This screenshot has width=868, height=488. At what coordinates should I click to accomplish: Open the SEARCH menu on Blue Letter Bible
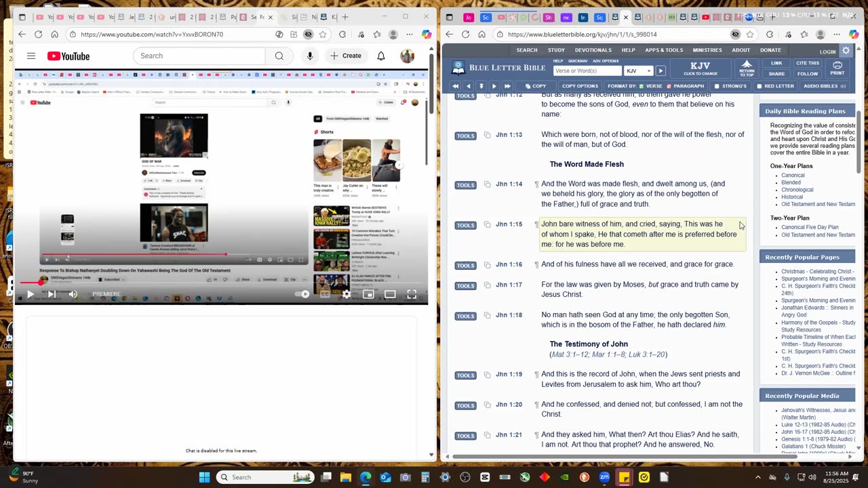[527, 50]
